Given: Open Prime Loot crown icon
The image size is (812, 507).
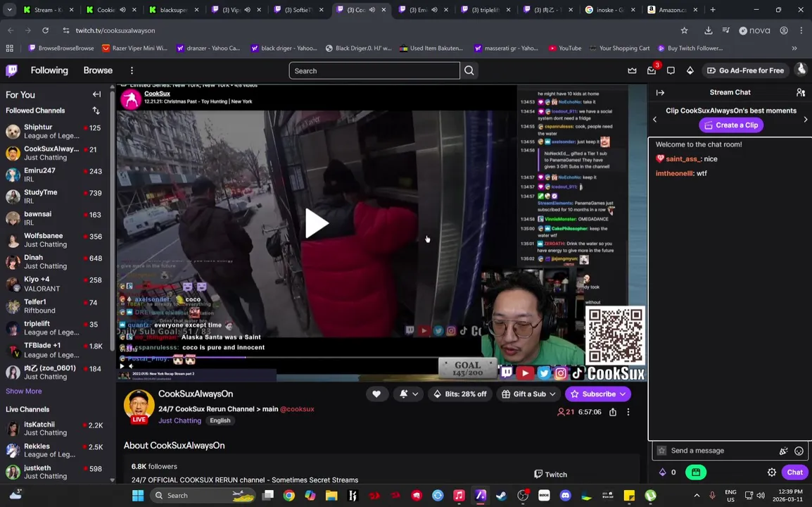Looking at the screenshot, I should 632,70.
